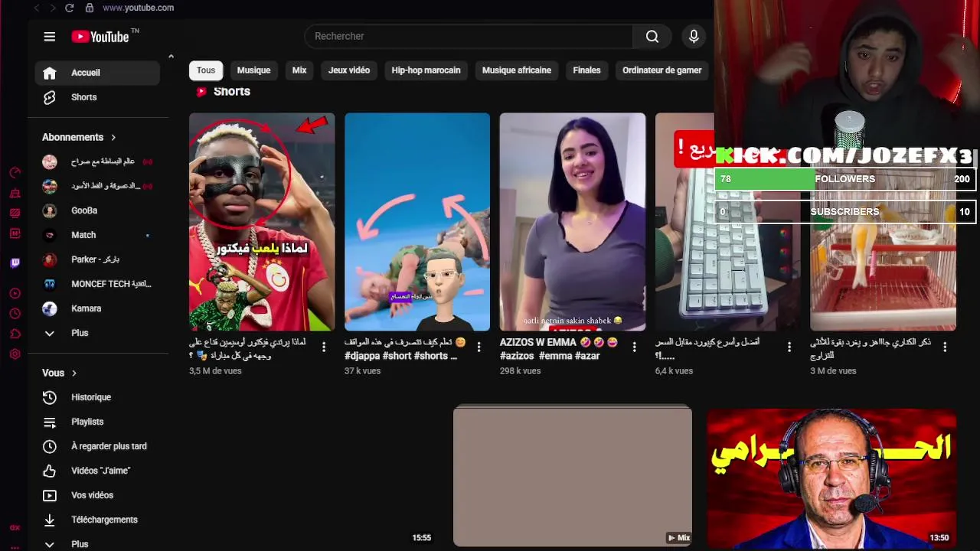The image size is (980, 551).
Task: Click AZIZOS W EMMA short title
Action: tap(559, 349)
